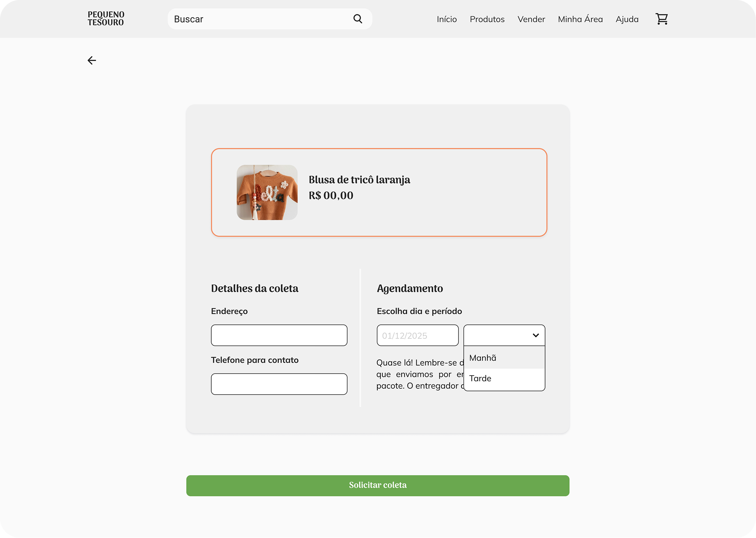
Task: Click the Pequeno Tesouro logo
Action: [106, 19]
